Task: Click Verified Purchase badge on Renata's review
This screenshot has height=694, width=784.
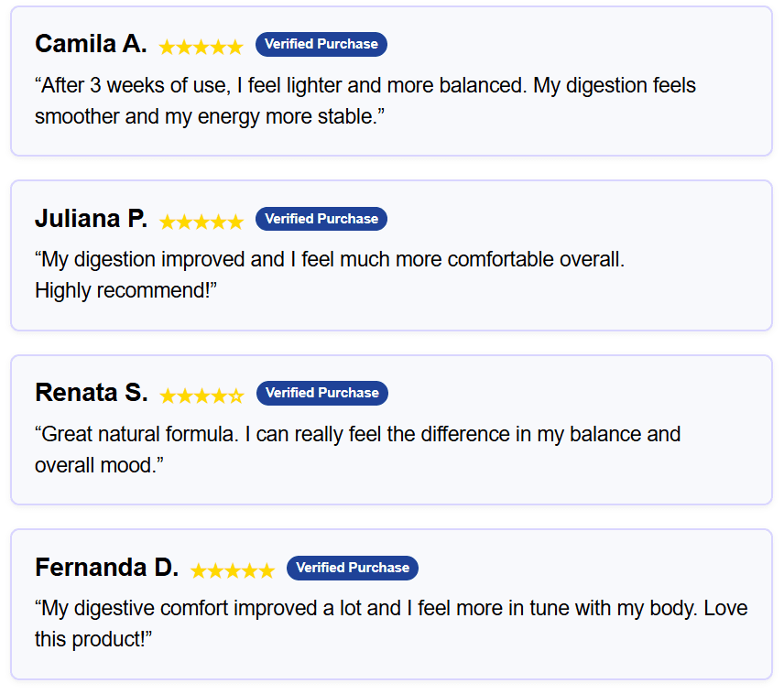Action: coord(322,393)
